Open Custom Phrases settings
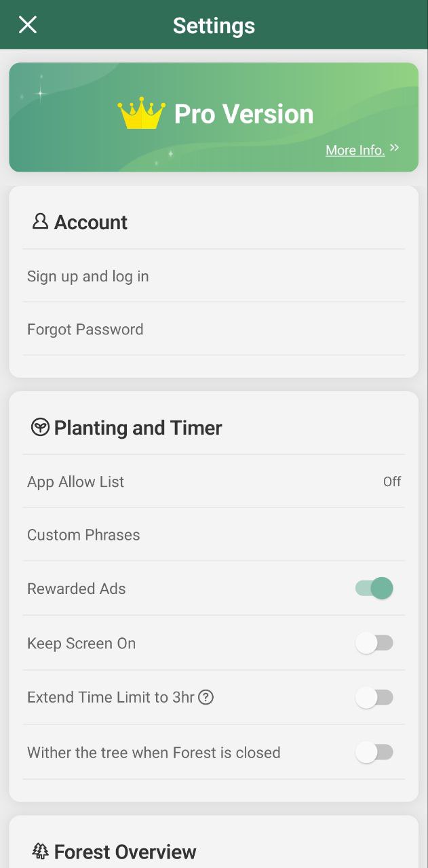 tap(214, 534)
